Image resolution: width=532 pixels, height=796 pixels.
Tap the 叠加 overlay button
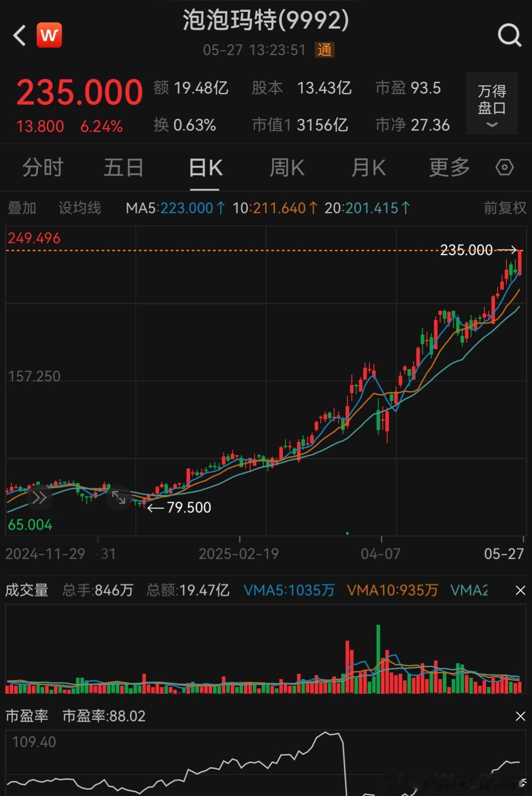pyautogui.click(x=22, y=208)
